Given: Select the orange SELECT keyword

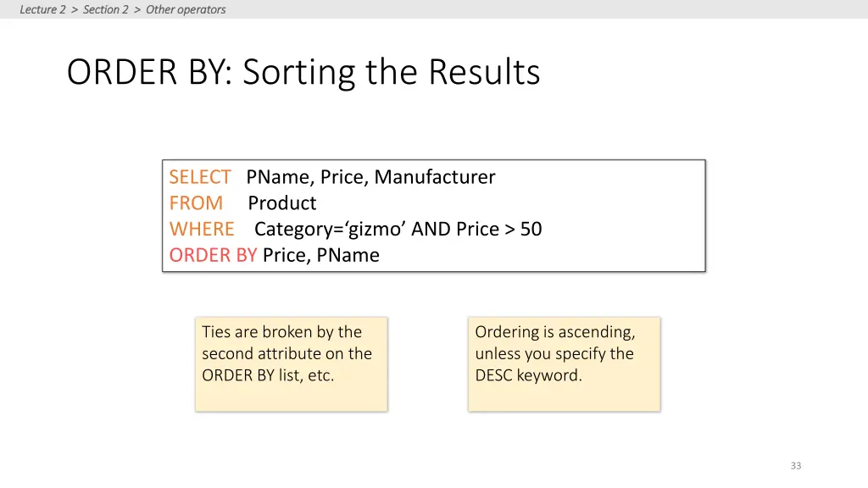Looking at the screenshot, I should point(200,177).
